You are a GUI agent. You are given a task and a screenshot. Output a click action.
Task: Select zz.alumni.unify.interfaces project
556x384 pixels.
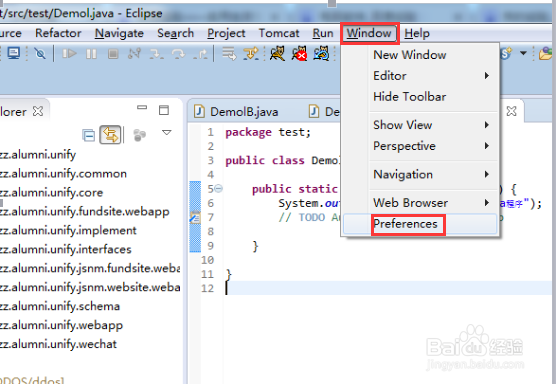click(x=65, y=249)
